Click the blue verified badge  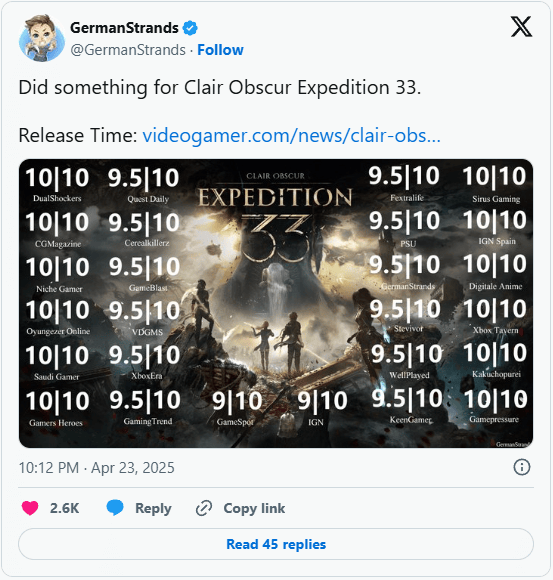coord(190,28)
